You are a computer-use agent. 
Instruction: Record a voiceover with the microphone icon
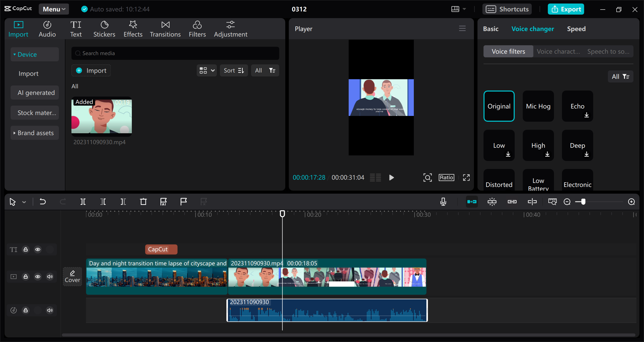pos(443,201)
